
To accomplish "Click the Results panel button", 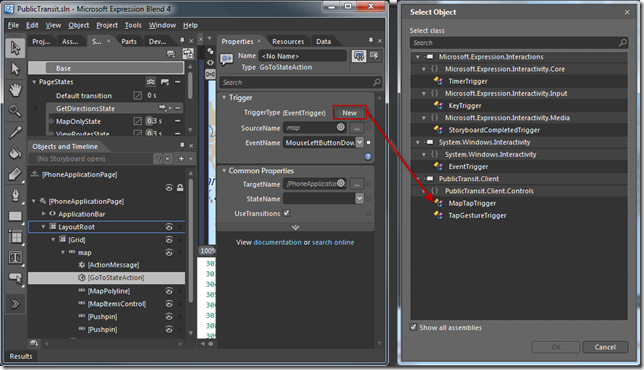I will point(21,356).
